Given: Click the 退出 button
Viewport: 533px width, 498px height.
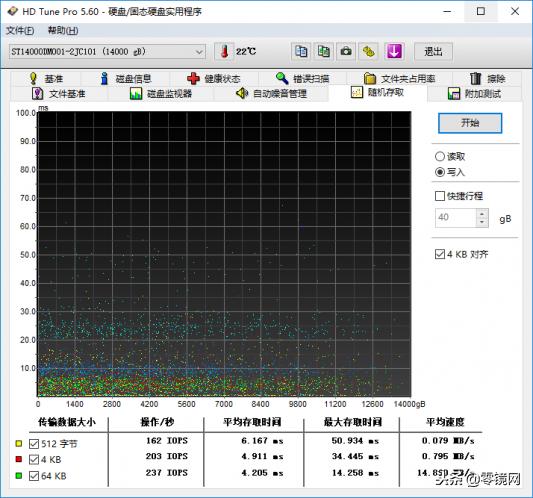Looking at the screenshot, I should point(433,52).
